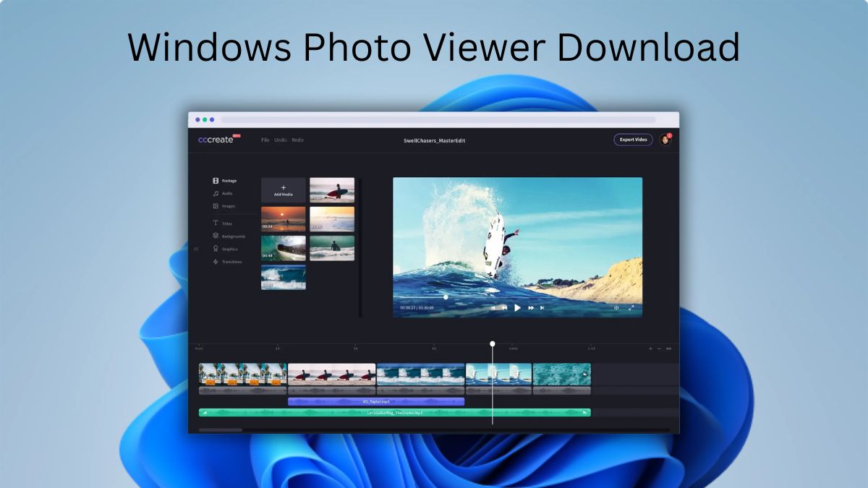Click the Undo menu item

pos(281,140)
